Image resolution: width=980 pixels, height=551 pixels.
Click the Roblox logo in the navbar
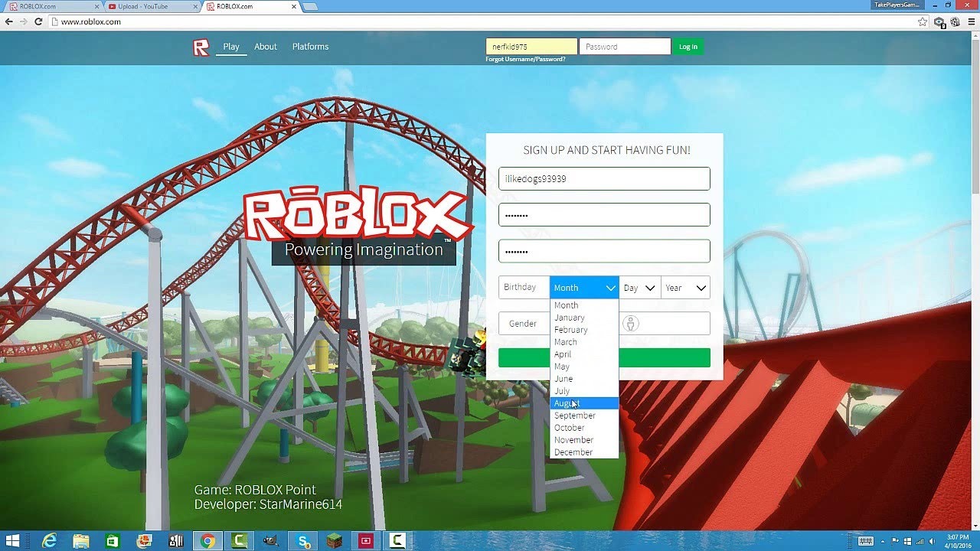[201, 47]
